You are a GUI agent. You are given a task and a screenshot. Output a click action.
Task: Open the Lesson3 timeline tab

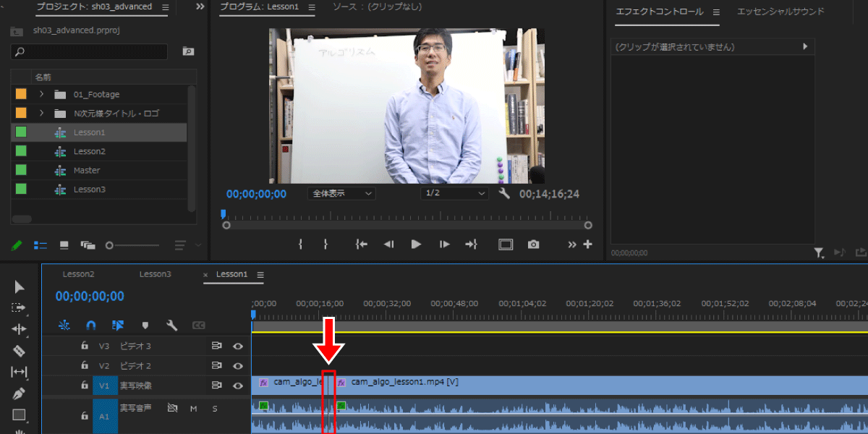[155, 274]
